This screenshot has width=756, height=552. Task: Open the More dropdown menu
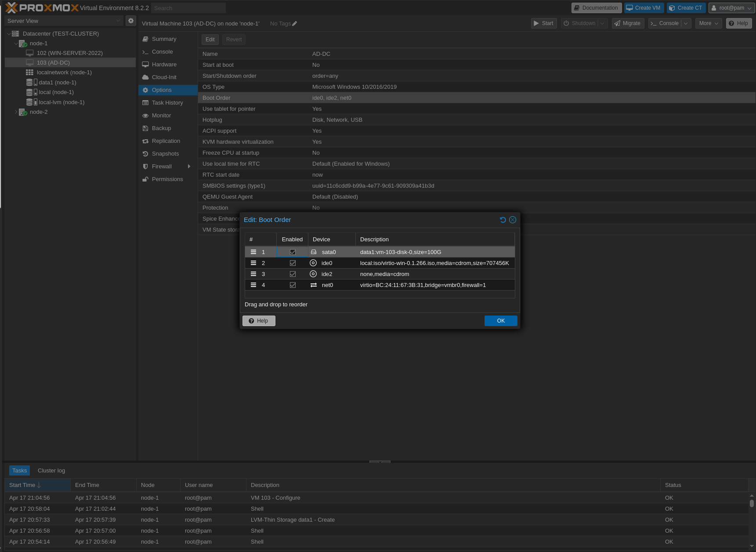[708, 23]
